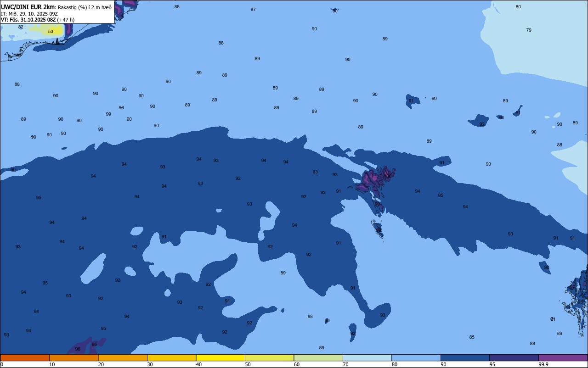Click the humidity value 53 on yellow patch
This screenshot has height=368, width=588.
tap(51, 32)
